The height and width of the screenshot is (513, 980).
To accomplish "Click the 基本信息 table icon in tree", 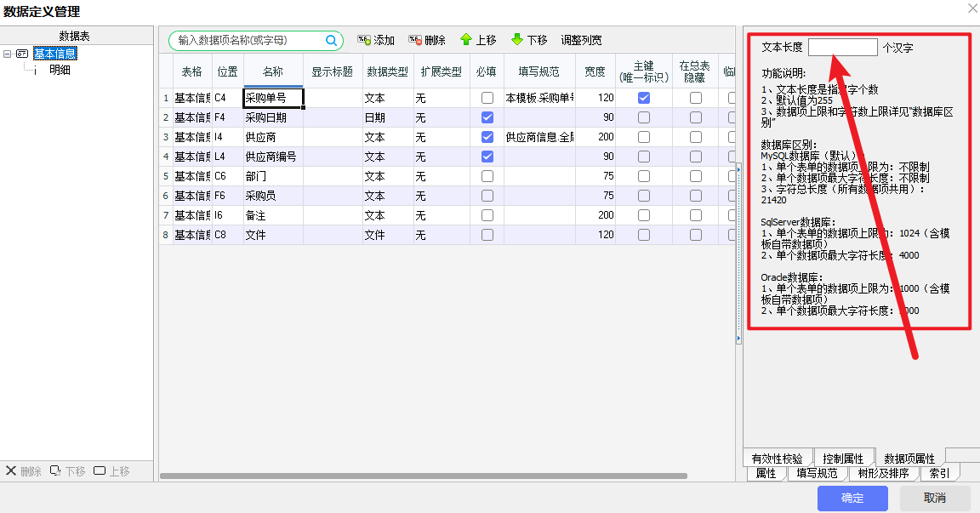I will coord(22,54).
